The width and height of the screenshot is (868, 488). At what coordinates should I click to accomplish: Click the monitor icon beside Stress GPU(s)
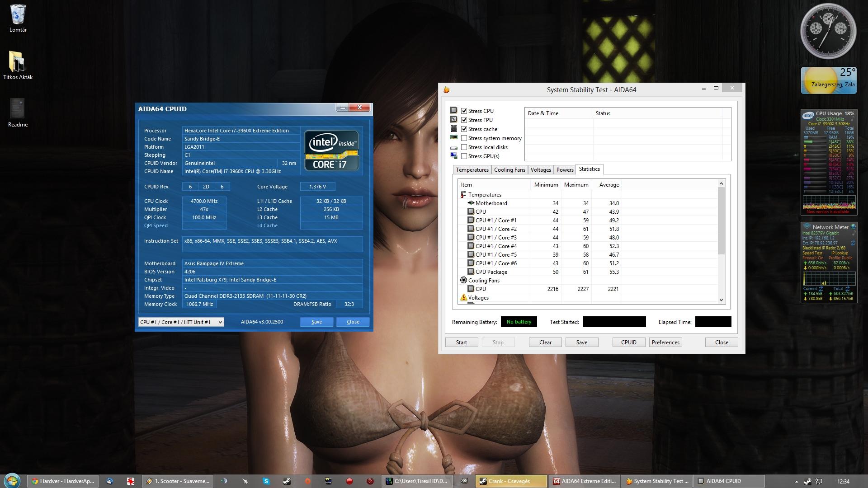pos(454,156)
